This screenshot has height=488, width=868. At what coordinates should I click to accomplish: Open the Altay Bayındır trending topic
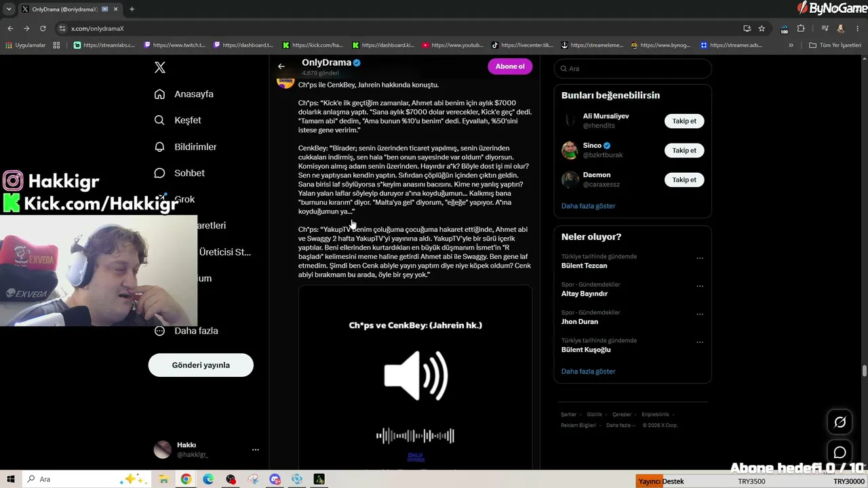pyautogui.click(x=584, y=293)
